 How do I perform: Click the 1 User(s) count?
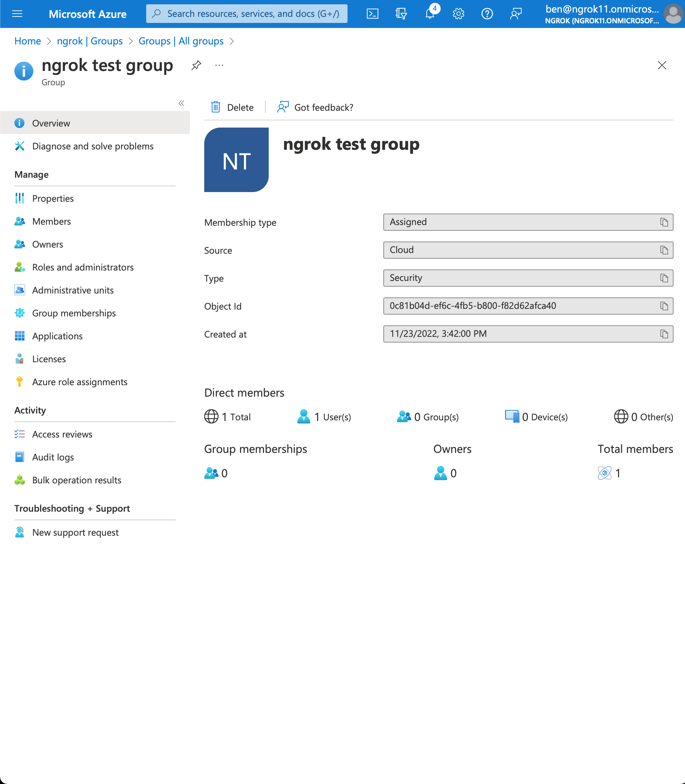coord(324,416)
